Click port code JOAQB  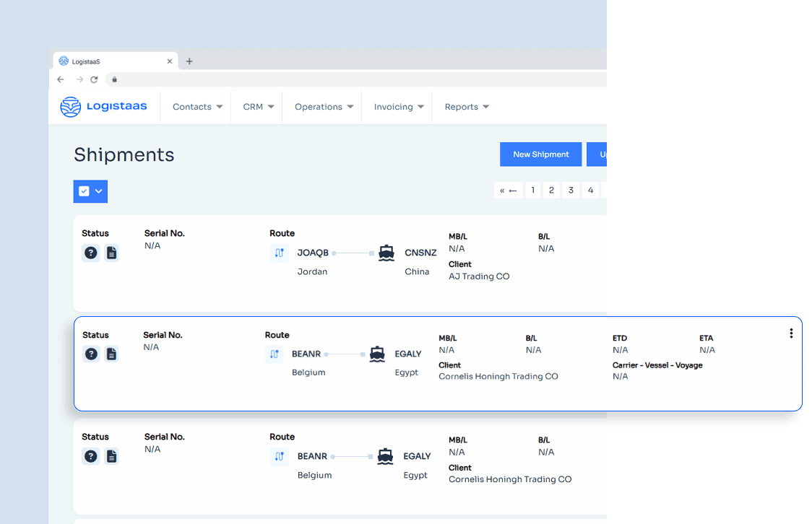pos(313,253)
